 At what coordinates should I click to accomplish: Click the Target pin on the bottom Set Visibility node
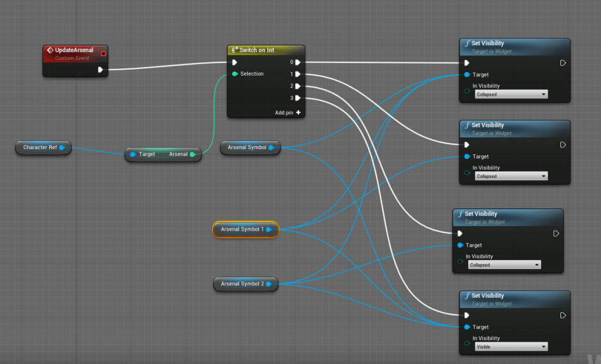pos(467,328)
